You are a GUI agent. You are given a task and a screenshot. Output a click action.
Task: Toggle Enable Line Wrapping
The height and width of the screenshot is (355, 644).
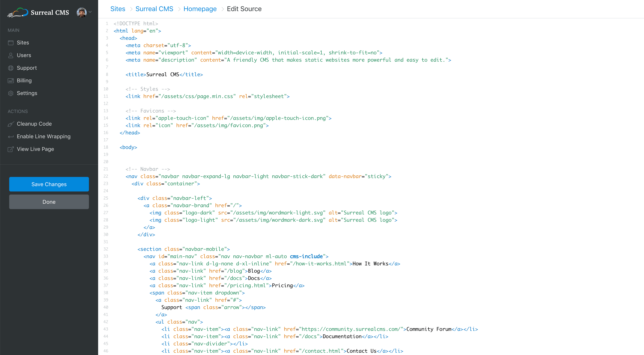pos(44,136)
